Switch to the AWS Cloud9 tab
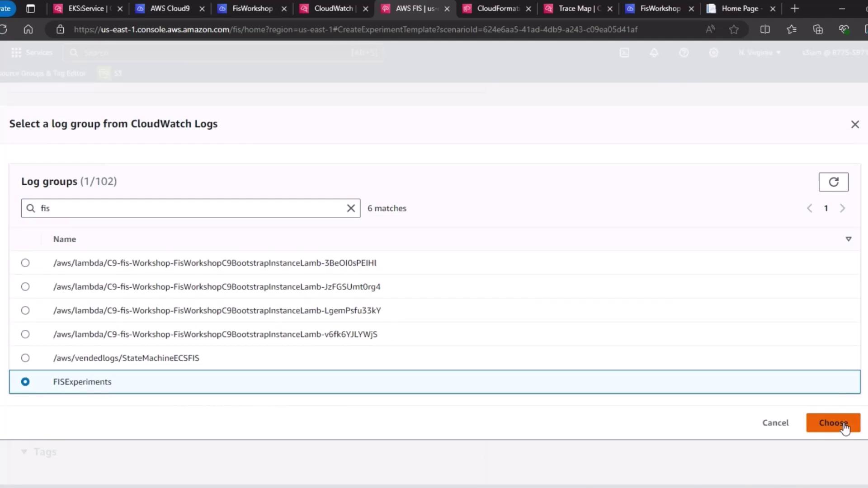 point(170,9)
